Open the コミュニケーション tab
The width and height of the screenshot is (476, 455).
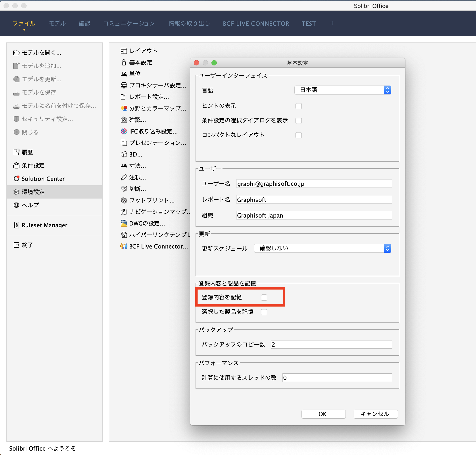tap(129, 23)
